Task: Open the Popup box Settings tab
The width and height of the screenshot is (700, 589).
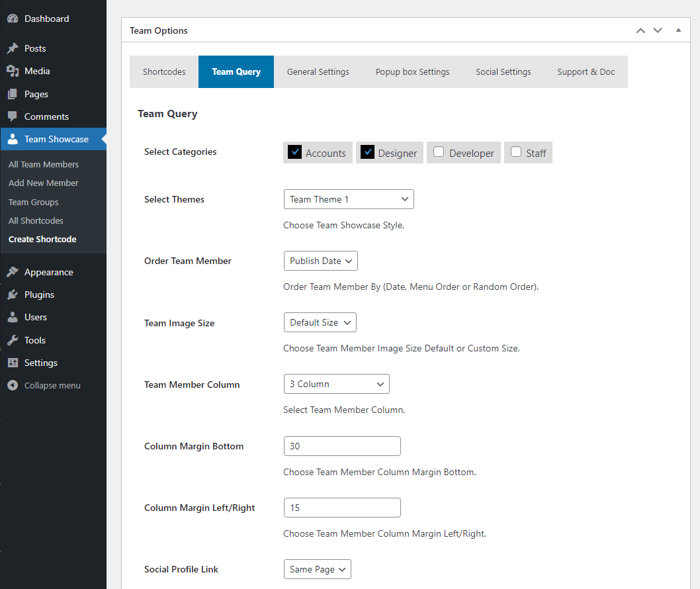Action: point(412,71)
